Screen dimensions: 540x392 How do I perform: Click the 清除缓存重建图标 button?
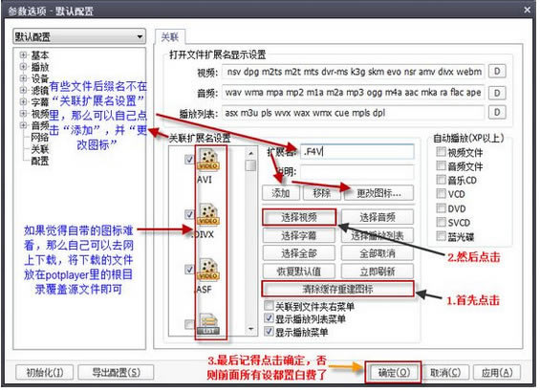pos(337,289)
